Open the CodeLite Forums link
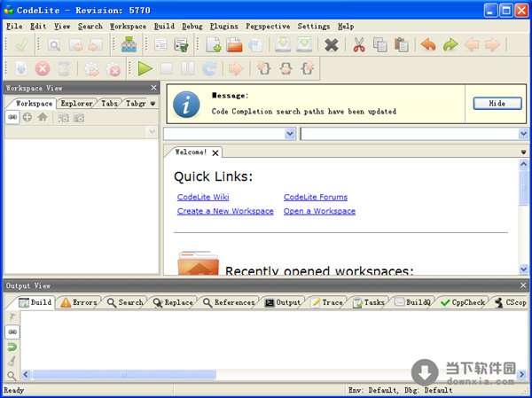 [315, 197]
